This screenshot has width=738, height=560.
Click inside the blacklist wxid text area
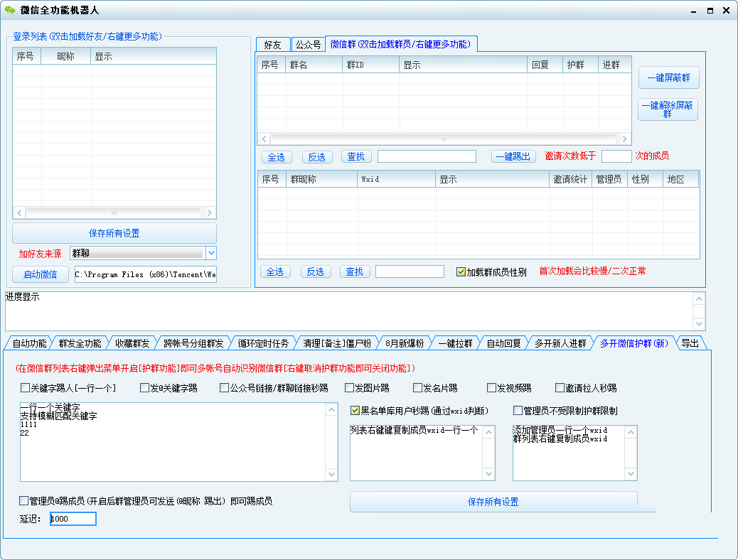(x=417, y=453)
